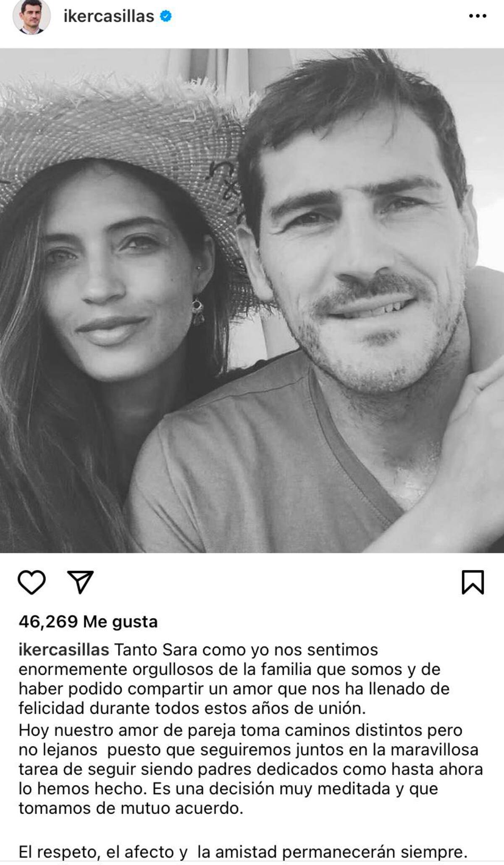Image resolution: width=504 pixels, height=865 pixels.
Task: Click the blue verified badge
Action: 166,16
